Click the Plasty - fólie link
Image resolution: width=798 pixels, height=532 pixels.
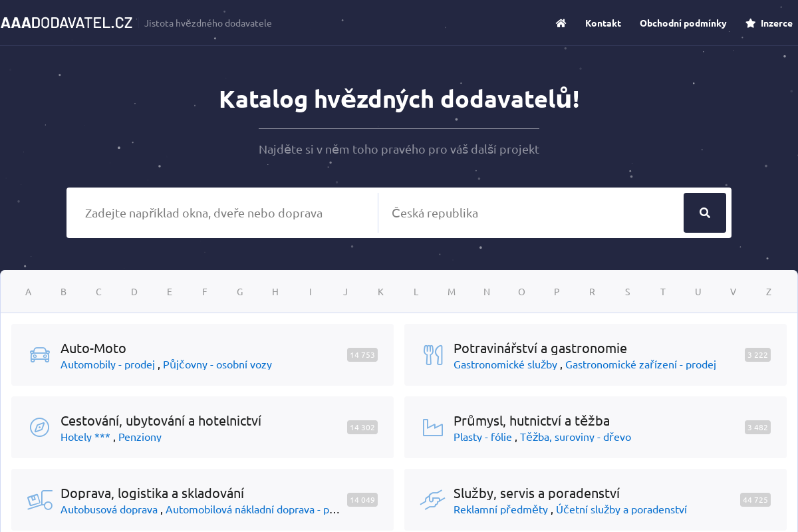(482, 437)
